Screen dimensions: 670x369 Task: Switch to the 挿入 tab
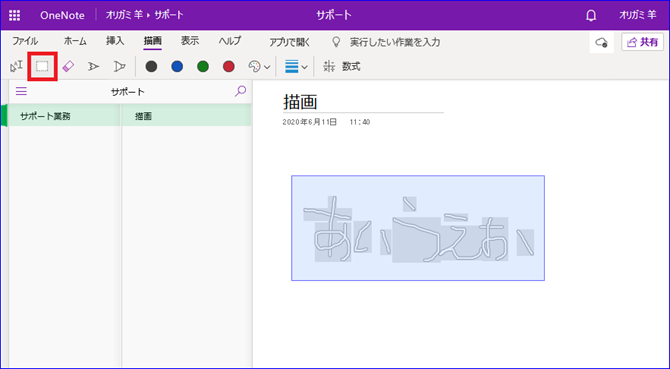(115, 41)
